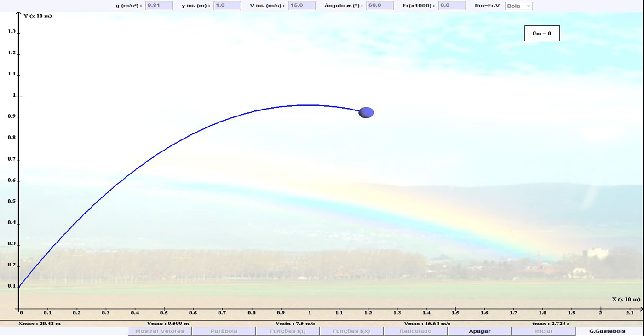Focus the Fr(x1000) input field
The image size is (644, 336).
(x=452, y=6)
